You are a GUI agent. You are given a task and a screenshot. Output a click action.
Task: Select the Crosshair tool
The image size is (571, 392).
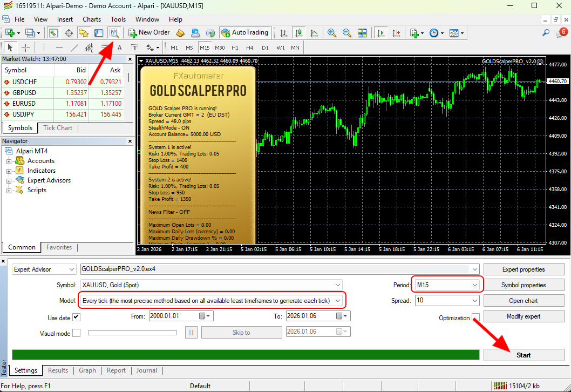[x=26, y=48]
